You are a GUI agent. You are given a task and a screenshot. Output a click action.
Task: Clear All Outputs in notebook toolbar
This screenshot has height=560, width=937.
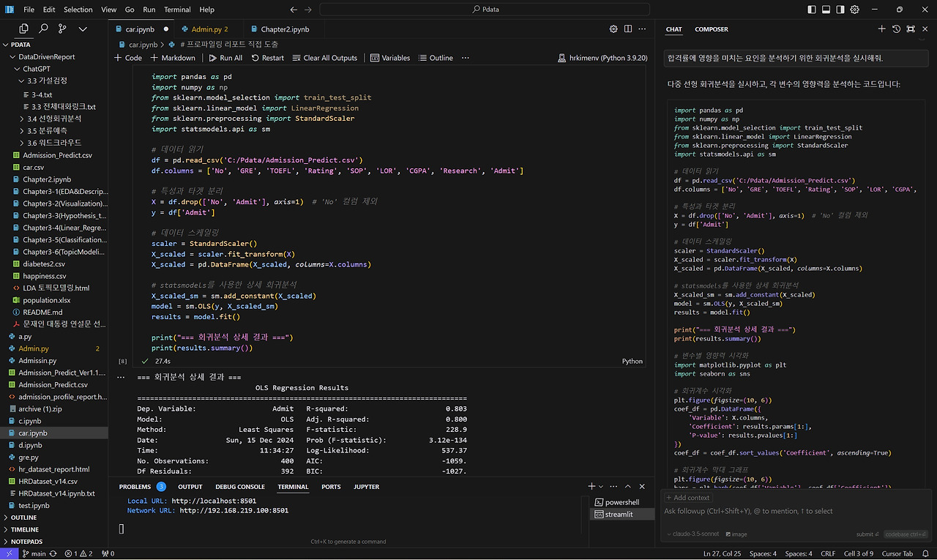[x=324, y=58]
